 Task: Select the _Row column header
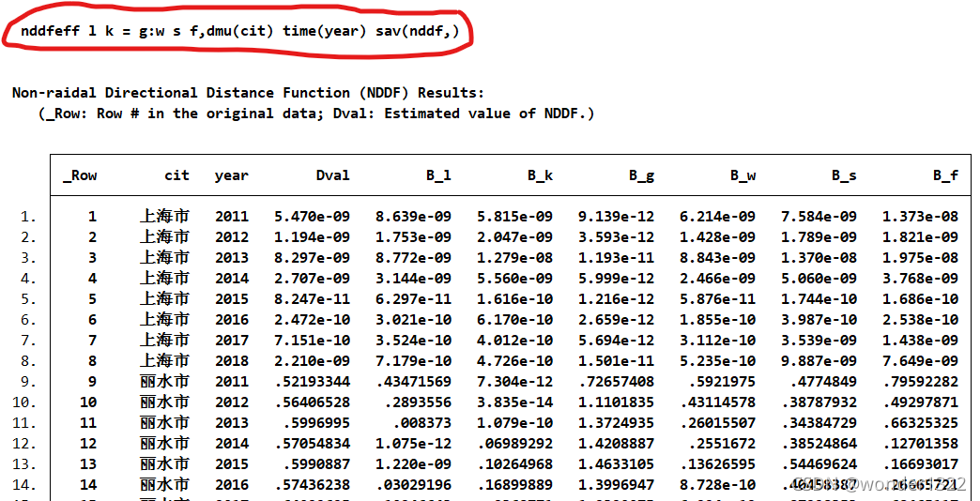coord(80,175)
